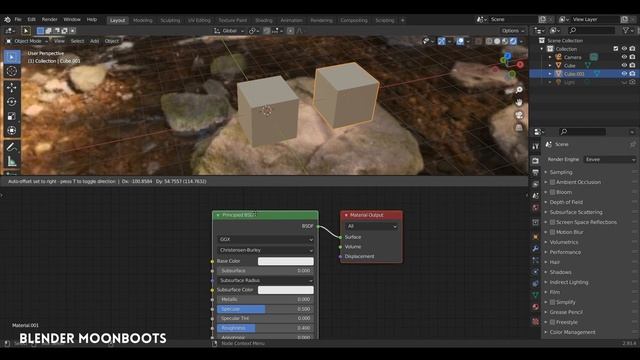Select Cube.001 in the outliner
640x360 pixels.
pyautogui.click(x=574, y=74)
